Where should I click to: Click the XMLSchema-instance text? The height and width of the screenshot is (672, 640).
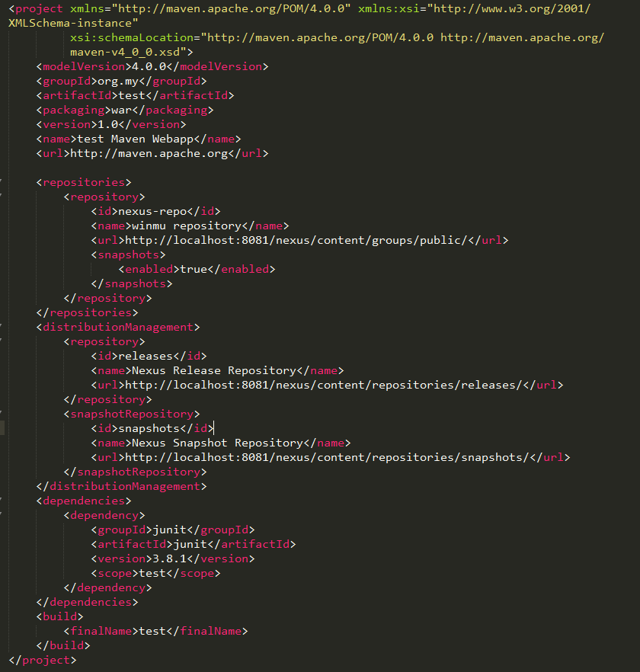tap(70, 23)
